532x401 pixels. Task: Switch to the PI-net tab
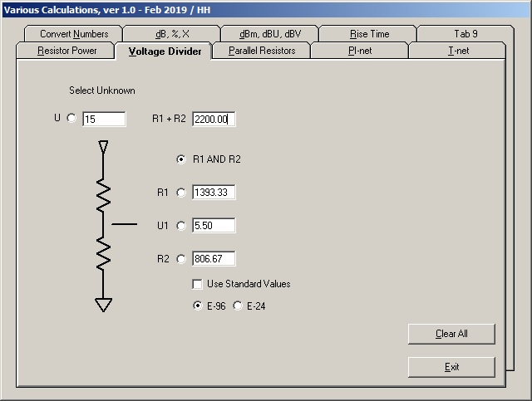[360, 51]
